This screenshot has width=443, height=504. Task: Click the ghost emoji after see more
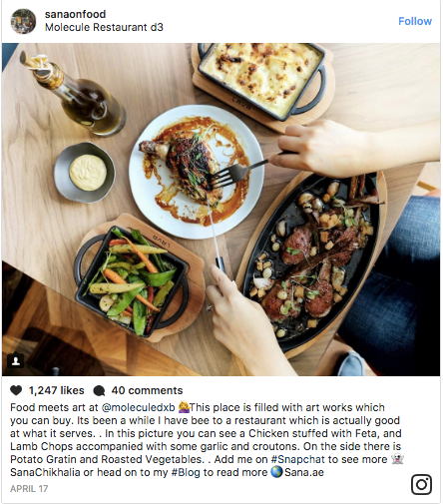point(397,459)
